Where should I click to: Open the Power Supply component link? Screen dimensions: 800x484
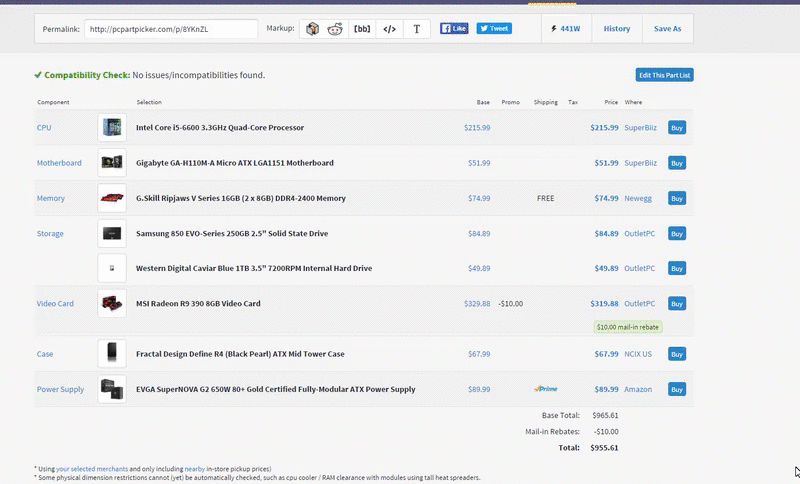pyautogui.click(x=60, y=389)
